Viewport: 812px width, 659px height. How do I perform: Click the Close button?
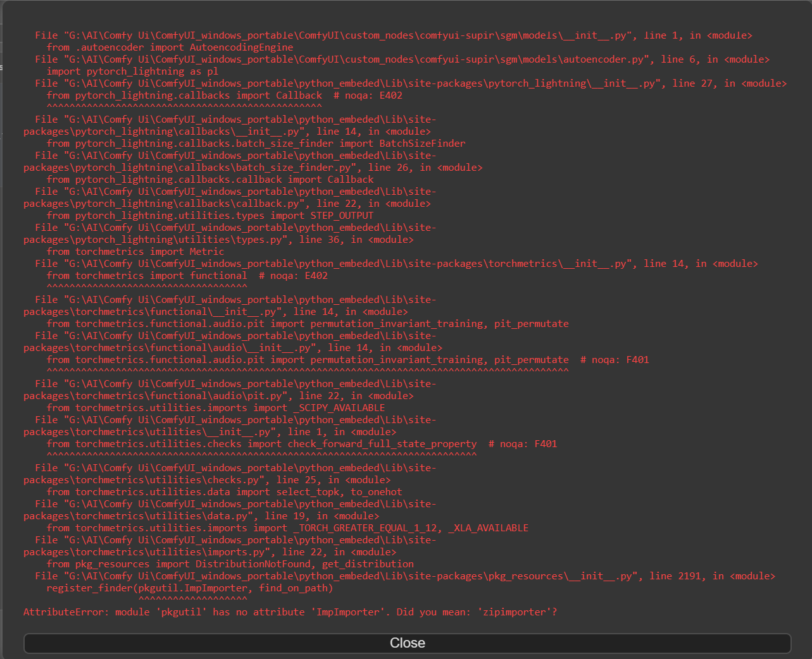[407, 643]
